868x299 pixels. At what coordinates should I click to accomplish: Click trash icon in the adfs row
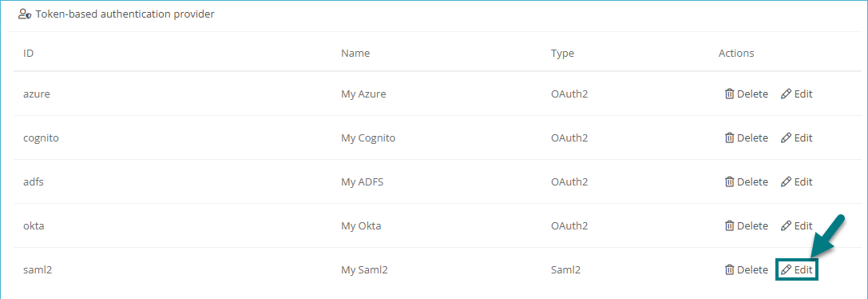click(730, 182)
